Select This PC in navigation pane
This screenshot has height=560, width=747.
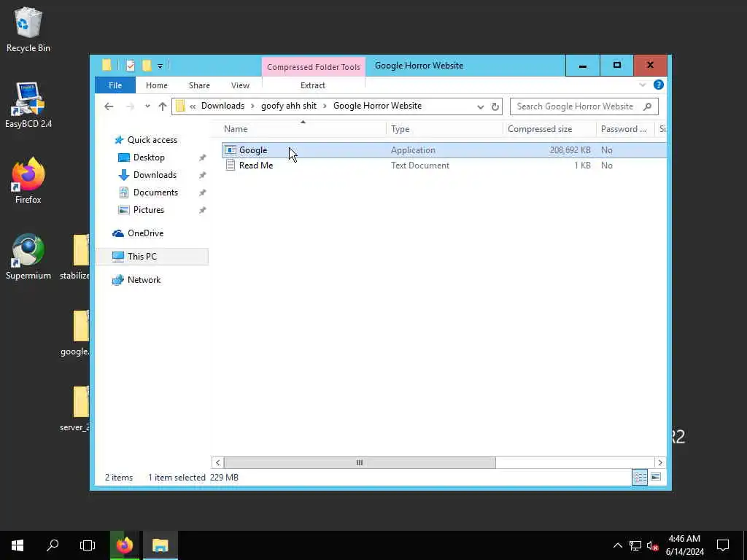click(152, 256)
